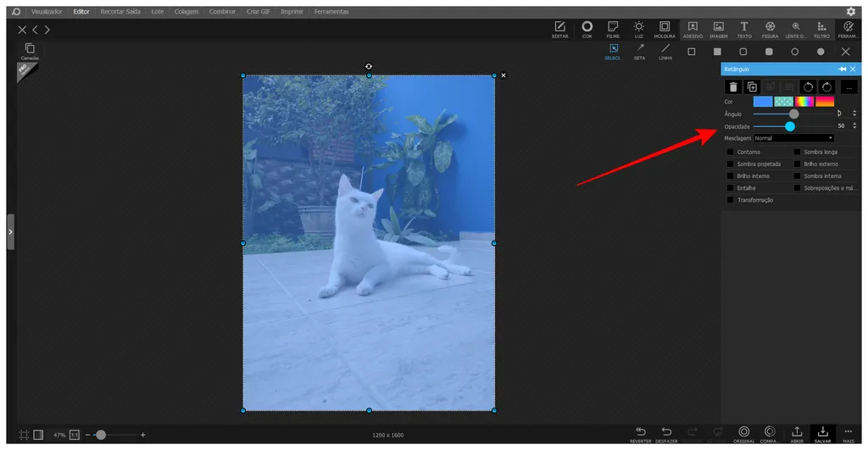Viewport: 868px width, 450px height.
Task: Switch to the Visualizador tab
Action: [x=47, y=12]
